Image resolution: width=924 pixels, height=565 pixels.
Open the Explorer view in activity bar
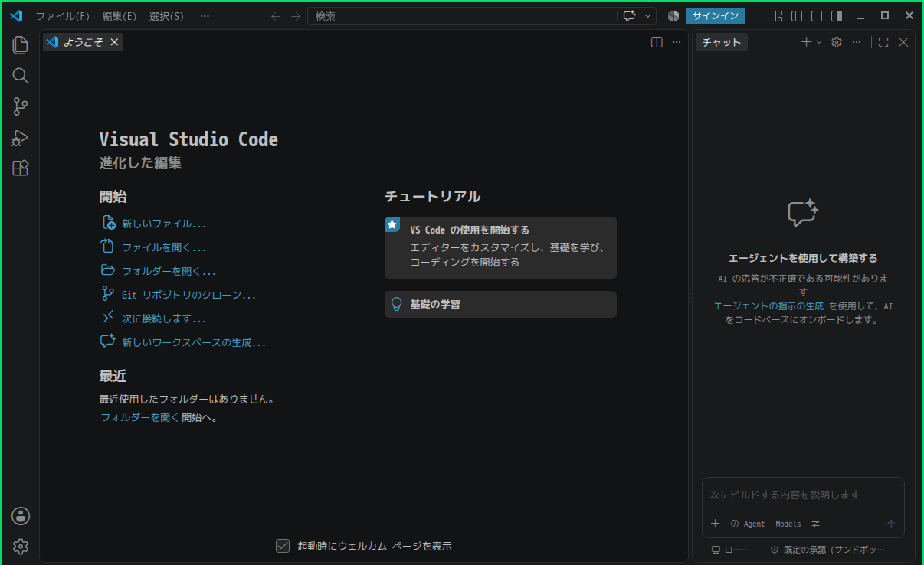21,45
